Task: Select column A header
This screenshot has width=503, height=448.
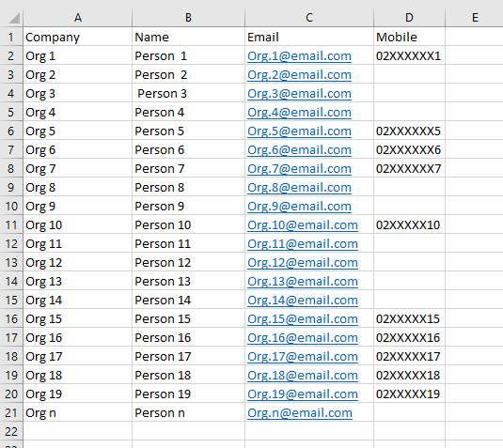Action: 78,18
